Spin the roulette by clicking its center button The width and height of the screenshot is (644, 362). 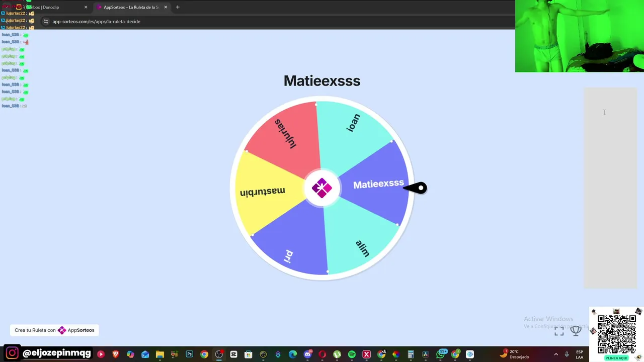322,188
